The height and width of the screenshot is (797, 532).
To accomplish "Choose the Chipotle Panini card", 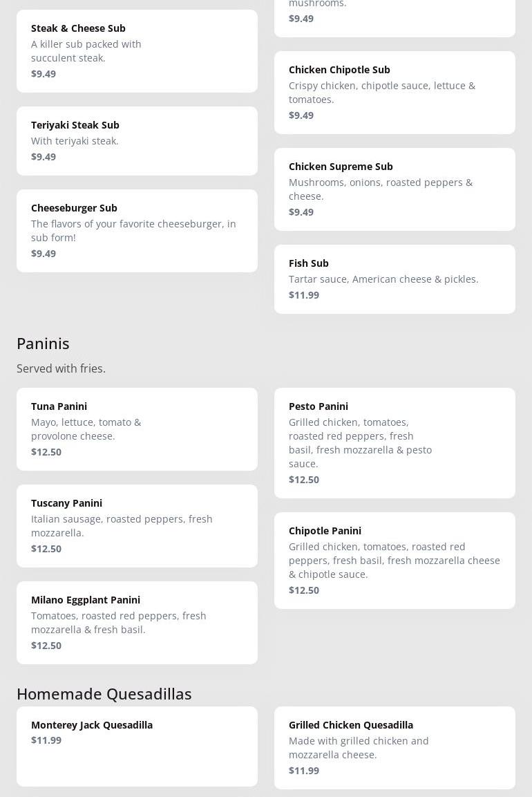I will (395, 561).
